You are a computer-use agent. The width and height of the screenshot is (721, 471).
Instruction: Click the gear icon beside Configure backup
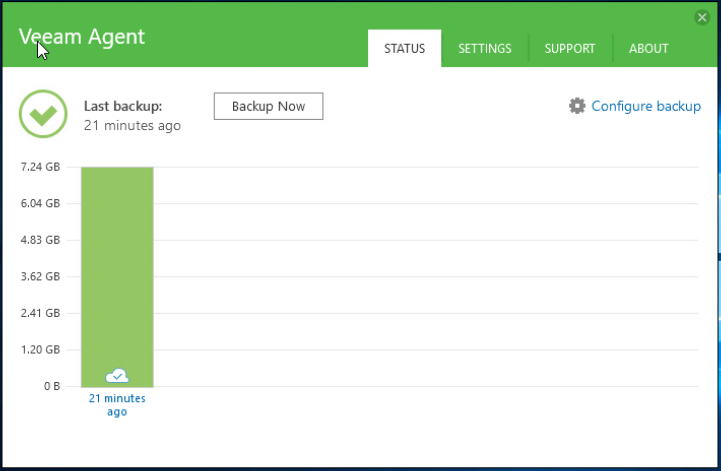(x=577, y=106)
